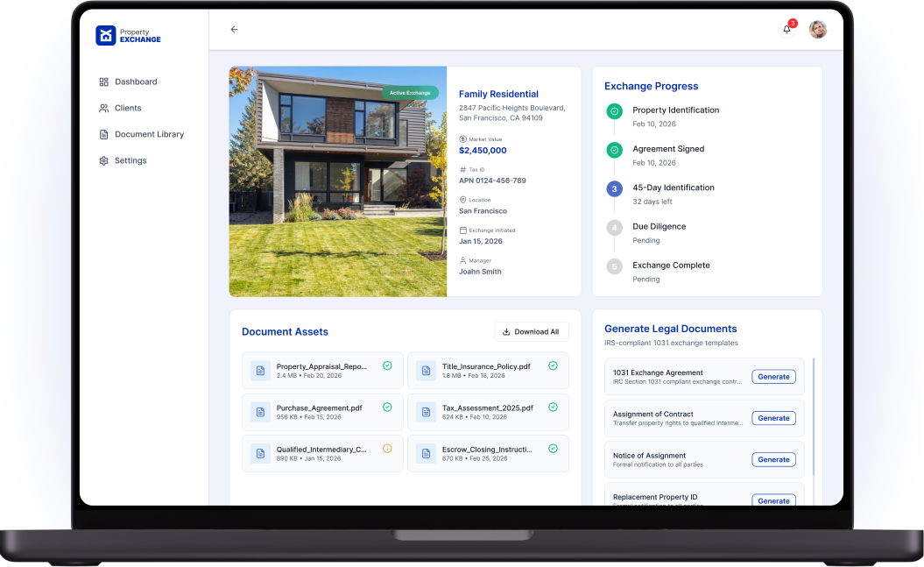Click the Location pin icon
The width and height of the screenshot is (924, 567).
(x=462, y=200)
